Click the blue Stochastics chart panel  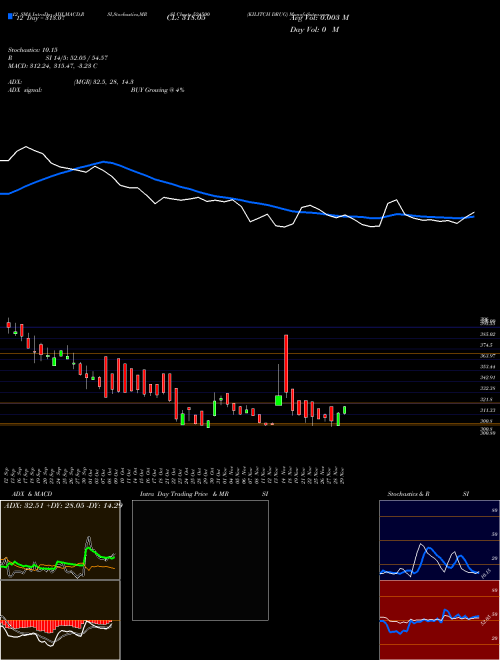coord(439,540)
